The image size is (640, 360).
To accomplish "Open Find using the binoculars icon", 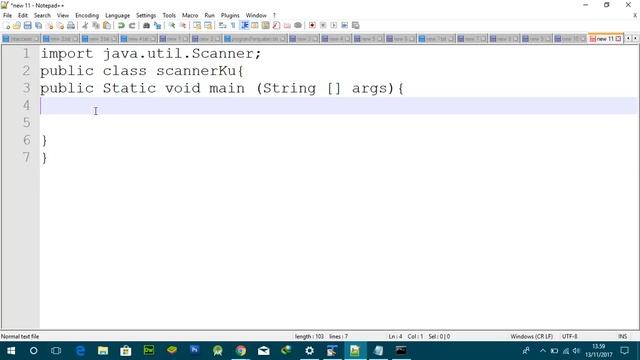I will point(146,26).
